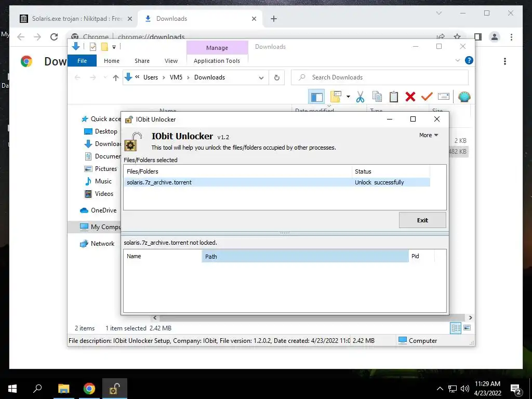Toggle the navigation pane icon in Explorer toolbar
The width and height of the screenshot is (532, 399).
(x=316, y=97)
